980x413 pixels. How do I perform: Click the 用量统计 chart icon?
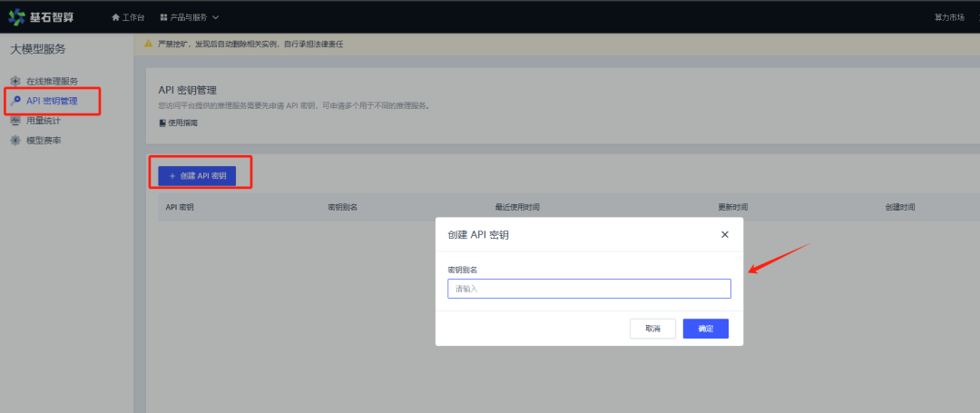15,121
